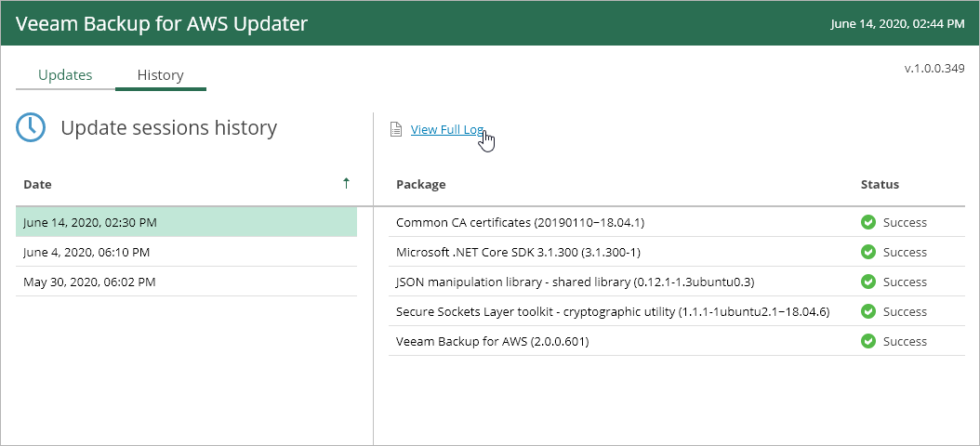Screen dimensions: 980x446
Task: Toggle the Date column sort arrow
Action: (346, 184)
